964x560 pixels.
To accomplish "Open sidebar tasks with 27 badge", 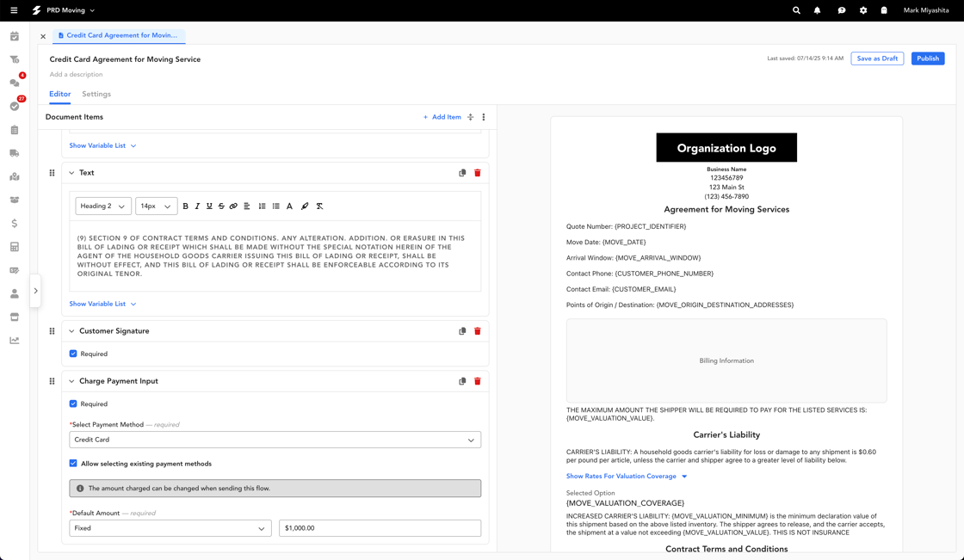I will 15,106.
